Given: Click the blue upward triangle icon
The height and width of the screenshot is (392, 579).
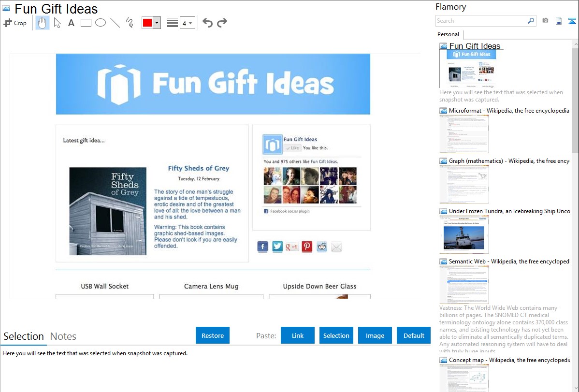Looking at the screenshot, I should click(x=572, y=21).
